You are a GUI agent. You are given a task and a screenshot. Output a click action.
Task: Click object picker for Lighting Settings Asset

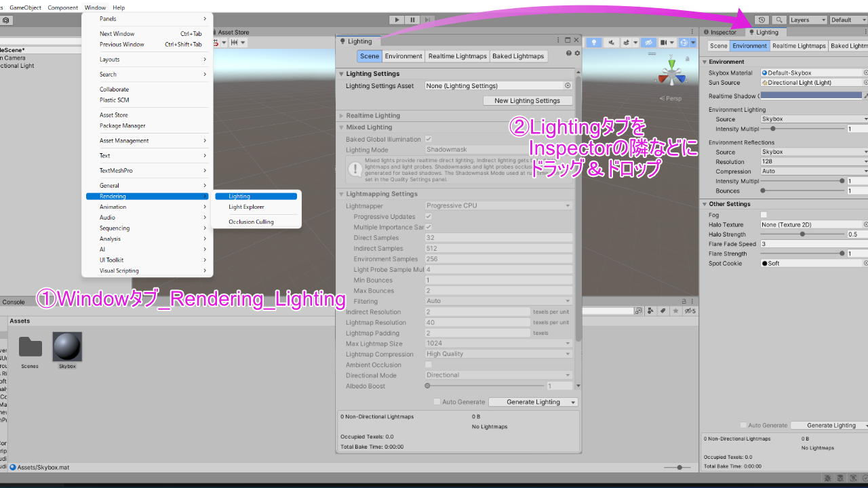pyautogui.click(x=568, y=86)
